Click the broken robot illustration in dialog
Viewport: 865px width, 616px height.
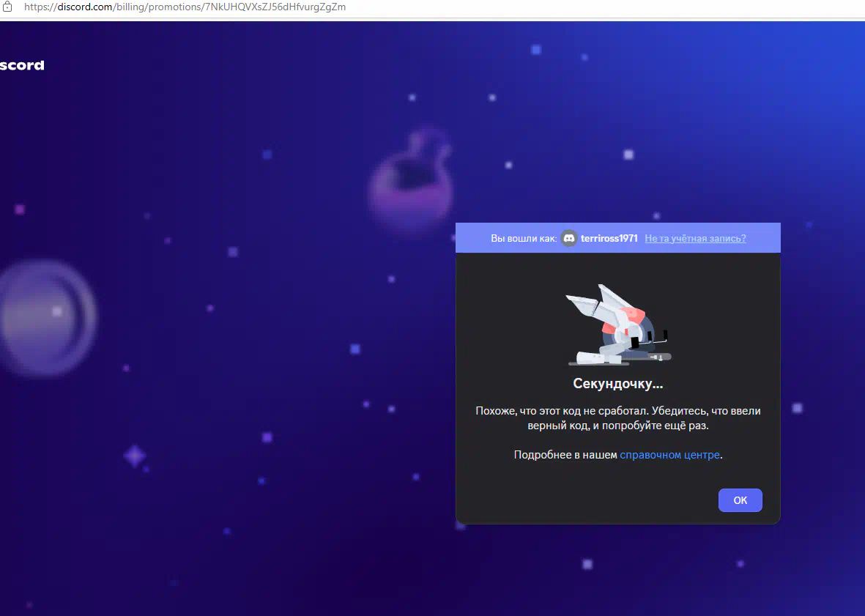[618, 324]
